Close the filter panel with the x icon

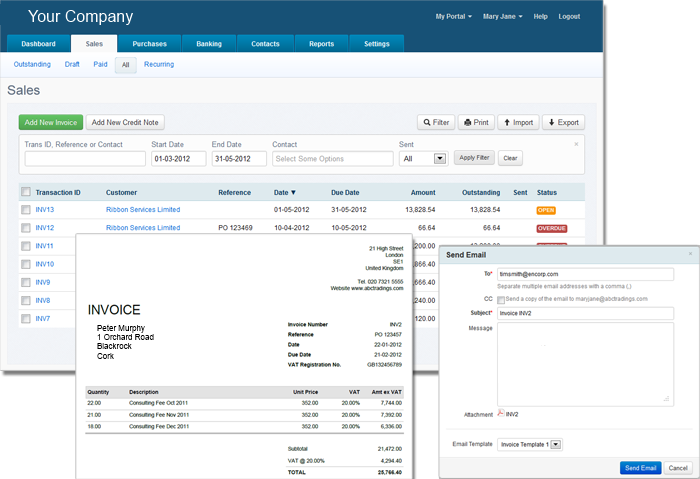576,144
